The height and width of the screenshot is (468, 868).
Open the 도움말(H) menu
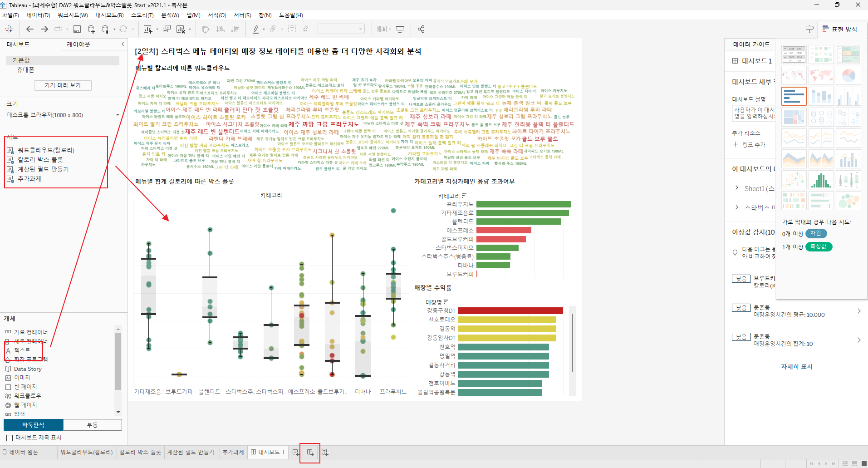tap(291, 15)
